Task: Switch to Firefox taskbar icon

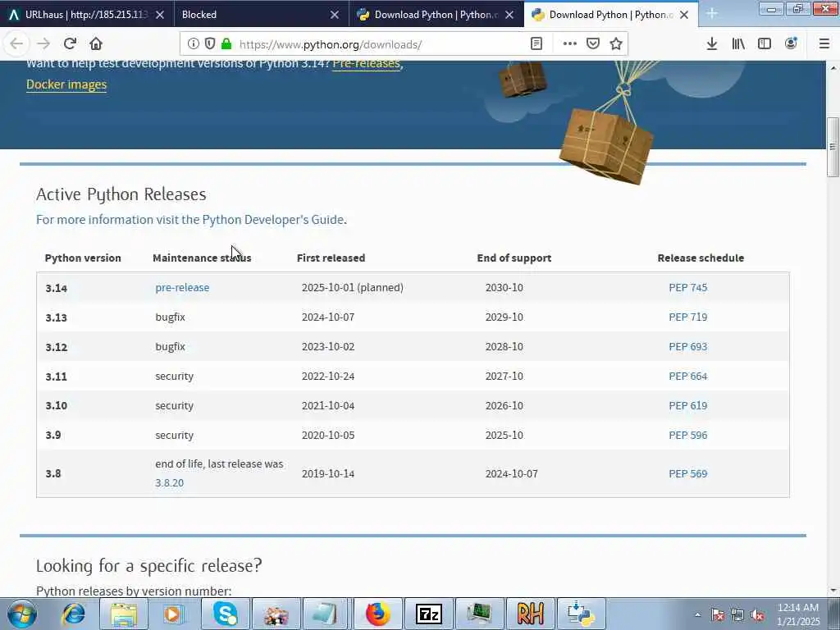Action: pos(377,614)
